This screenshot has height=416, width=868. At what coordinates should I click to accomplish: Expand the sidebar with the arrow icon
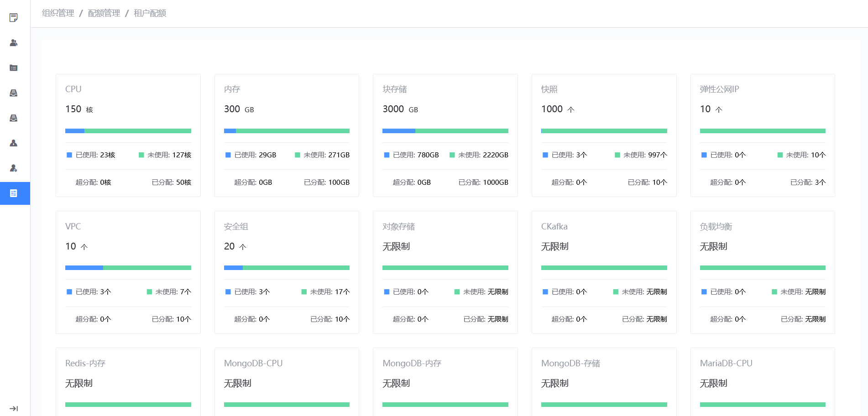14,409
